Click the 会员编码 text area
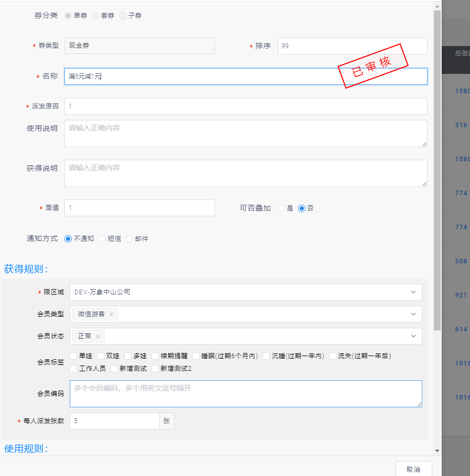This screenshot has width=470, height=476. click(246, 394)
